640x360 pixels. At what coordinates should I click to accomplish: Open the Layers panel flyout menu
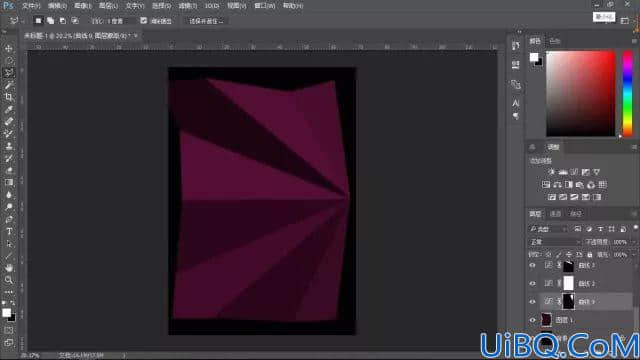point(634,213)
